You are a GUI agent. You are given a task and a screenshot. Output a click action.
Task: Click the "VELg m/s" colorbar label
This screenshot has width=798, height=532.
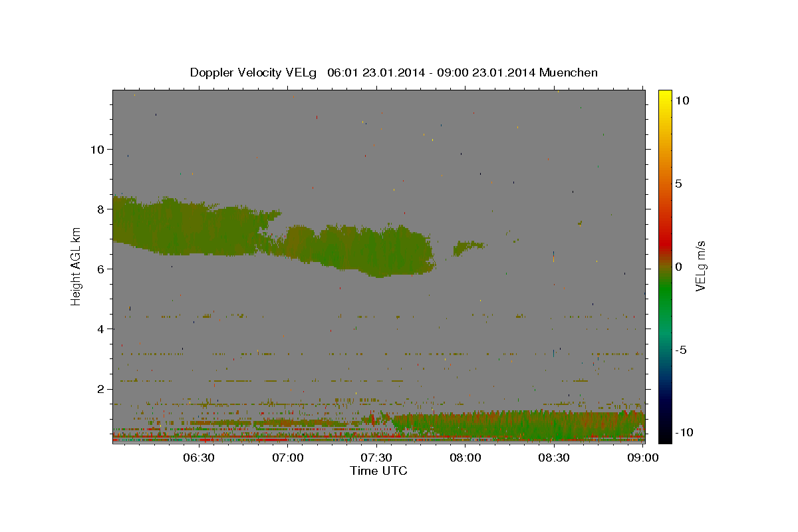click(700, 266)
